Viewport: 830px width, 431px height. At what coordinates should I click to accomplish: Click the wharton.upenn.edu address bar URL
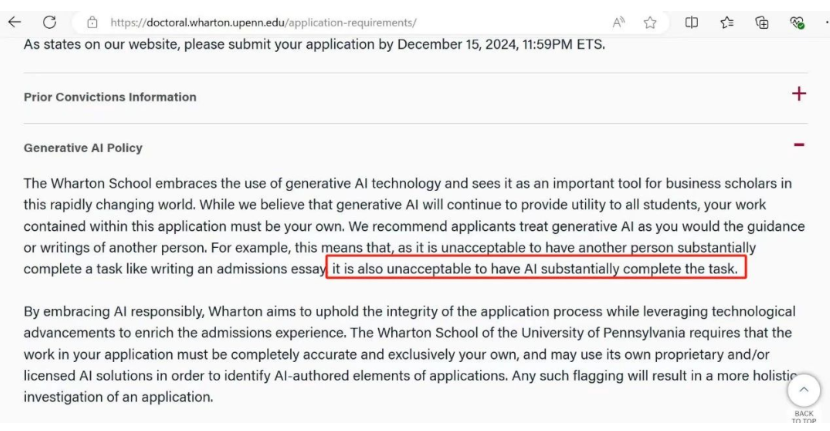click(263, 22)
